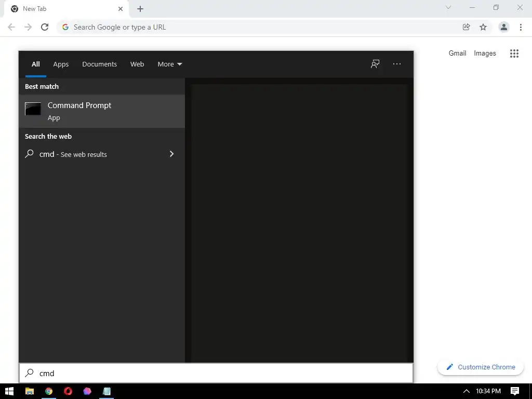Open a new Chrome tab
The height and width of the screenshot is (399, 532).
[140, 9]
